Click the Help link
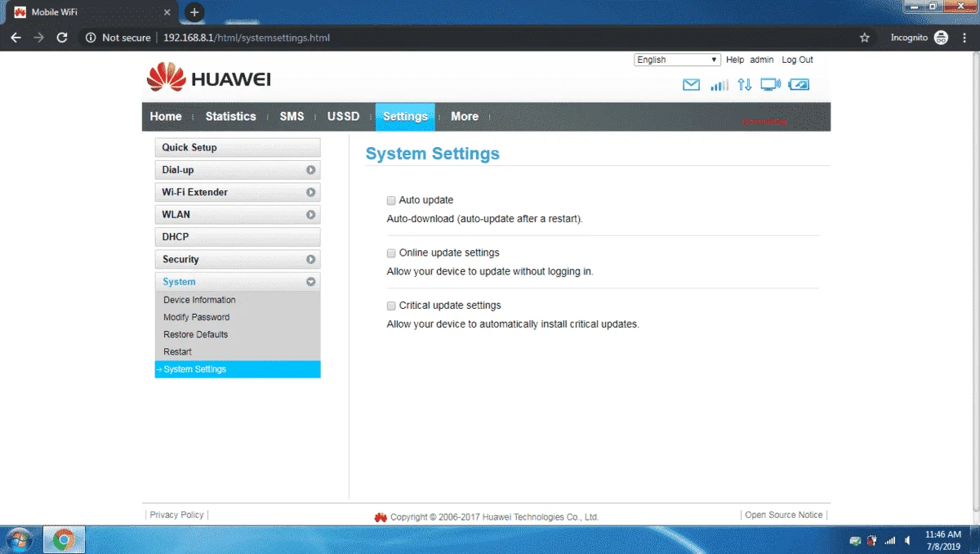The image size is (980, 554). (x=735, y=60)
